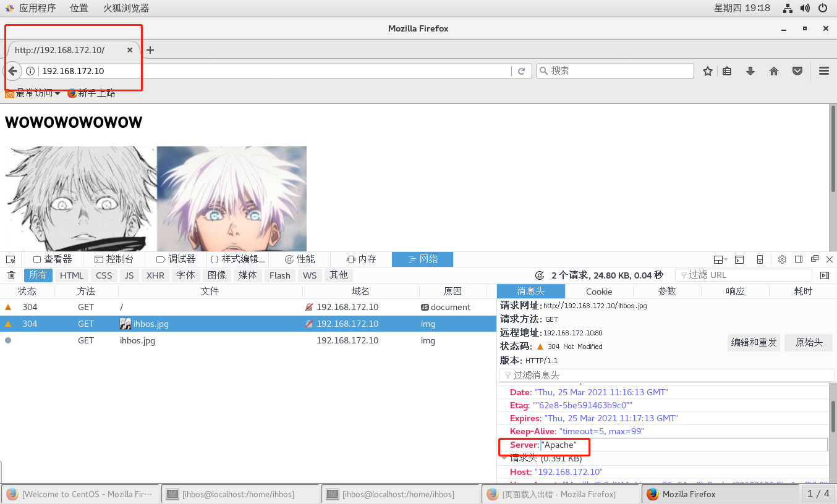Select the pending ihbos.jpg request row
837x504 pixels.
pos(248,340)
